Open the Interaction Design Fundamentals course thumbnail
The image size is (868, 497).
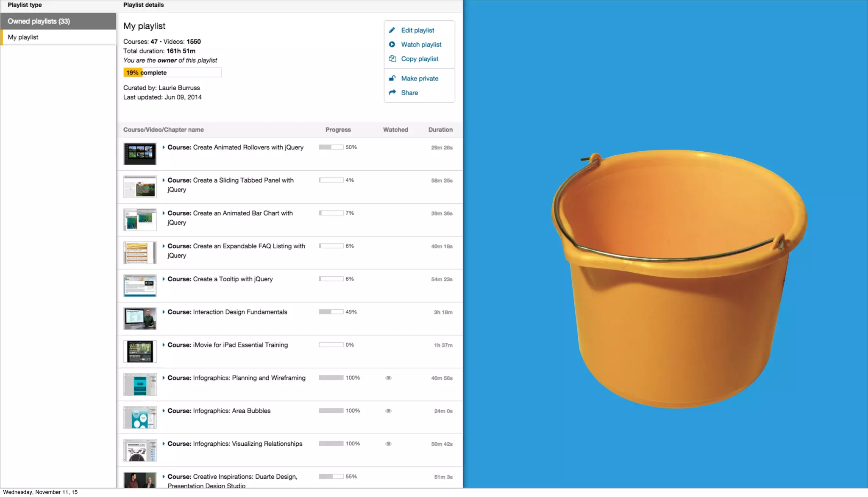tap(140, 319)
